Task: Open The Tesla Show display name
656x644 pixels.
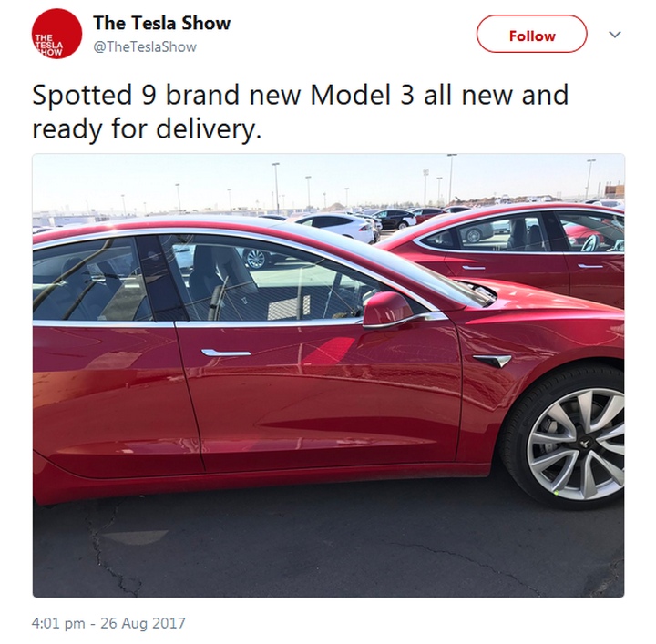Action: click(161, 23)
